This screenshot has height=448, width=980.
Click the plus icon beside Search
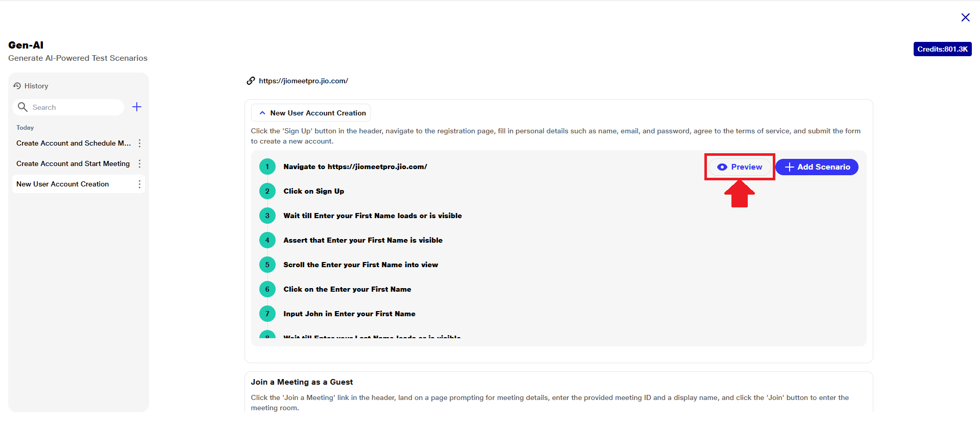[137, 107]
